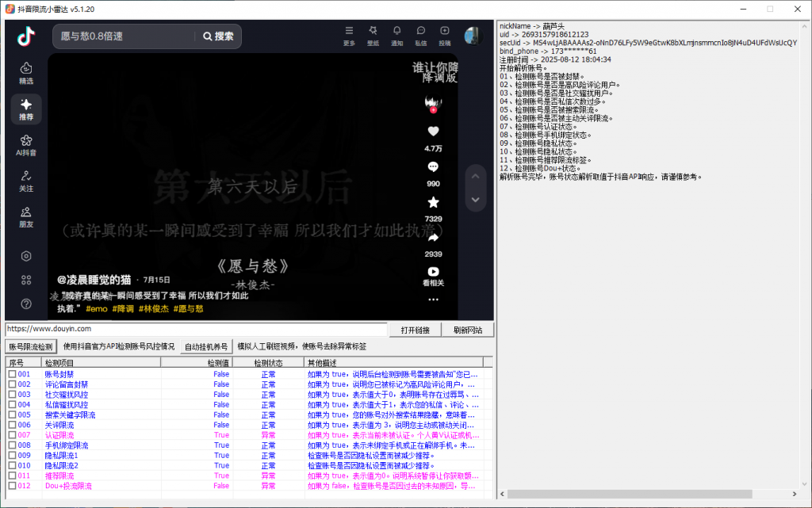This screenshot has width=812, height=508.
Task: Open AI抖音 in the sidebar
Action: (x=26, y=145)
